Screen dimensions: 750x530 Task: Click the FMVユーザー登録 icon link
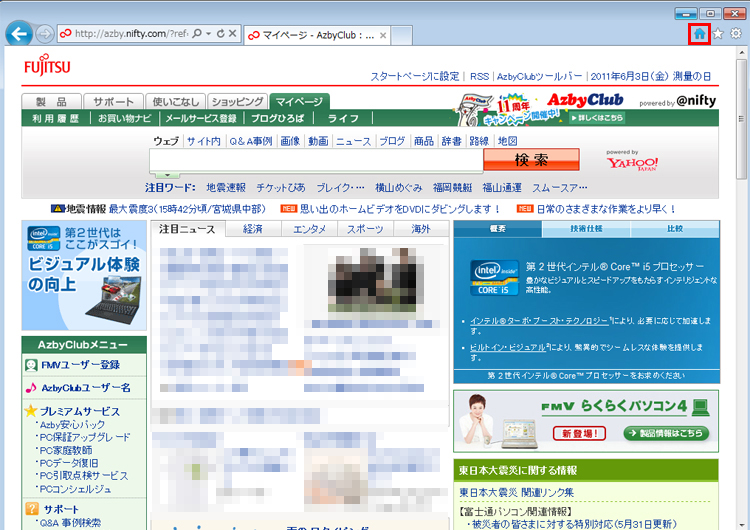(x=31, y=365)
